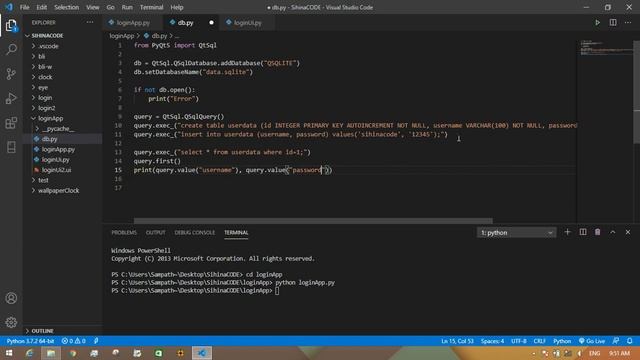
Task: Click loginApp breadcrumb in editor path
Action: click(122, 36)
